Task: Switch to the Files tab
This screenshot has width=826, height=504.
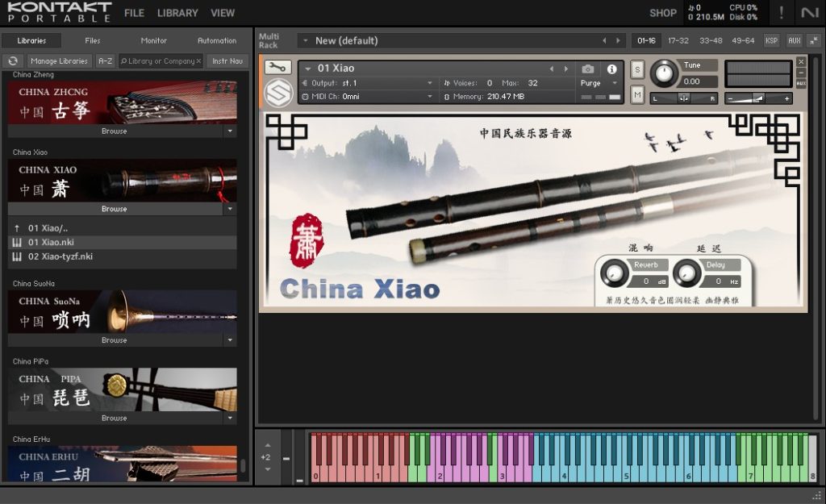Action: tap(93, 40)
